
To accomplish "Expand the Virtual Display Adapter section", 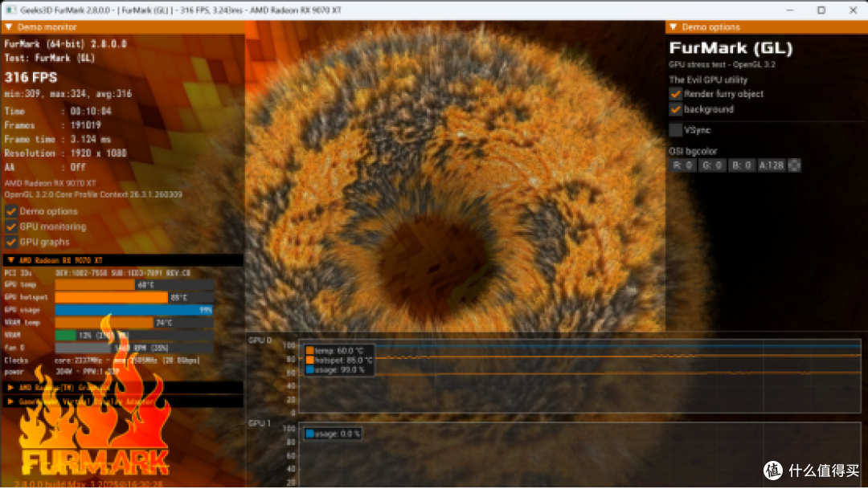I will point(10,401).
